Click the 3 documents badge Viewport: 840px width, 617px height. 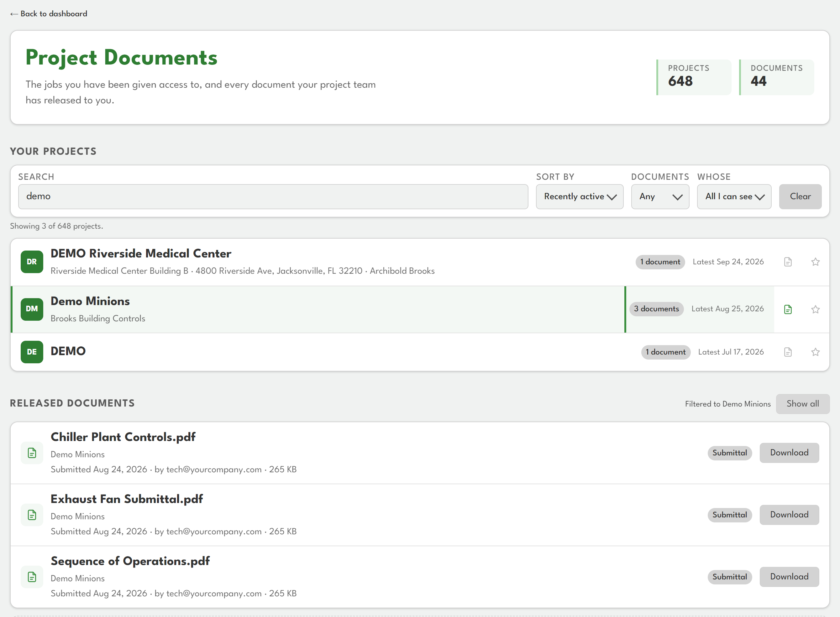(x=656, y=309)
